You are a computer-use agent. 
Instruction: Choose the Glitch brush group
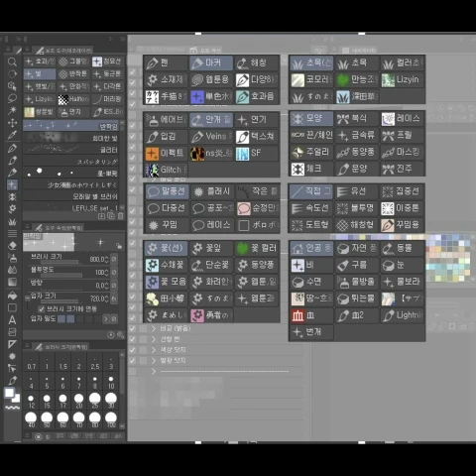pos(166,170)
